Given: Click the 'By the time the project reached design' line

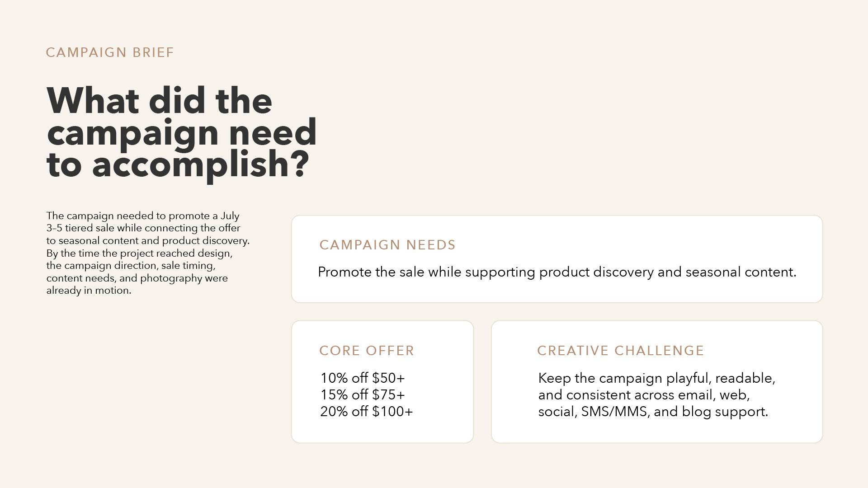Looking at the screenshot, I should [x=139, y=253].
